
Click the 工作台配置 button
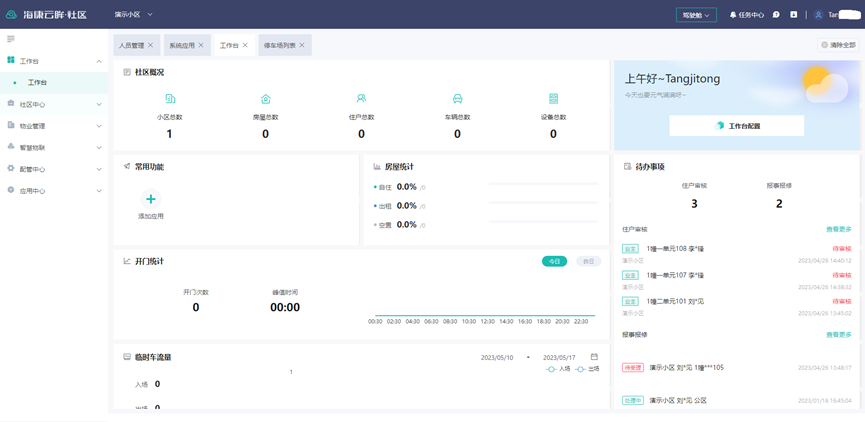(736, 126)
